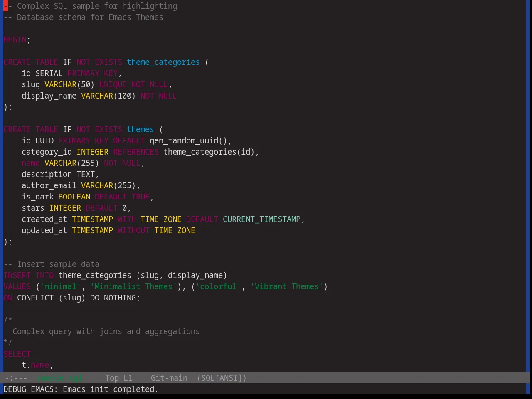Screen dimensions: 532x399
Task: Click the stars column name
Action: tap(33, 208)
